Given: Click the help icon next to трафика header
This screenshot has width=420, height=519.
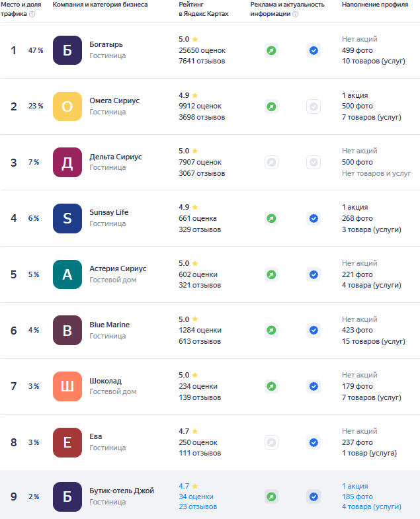Looking at the screenshot, I should pos(32,15).
